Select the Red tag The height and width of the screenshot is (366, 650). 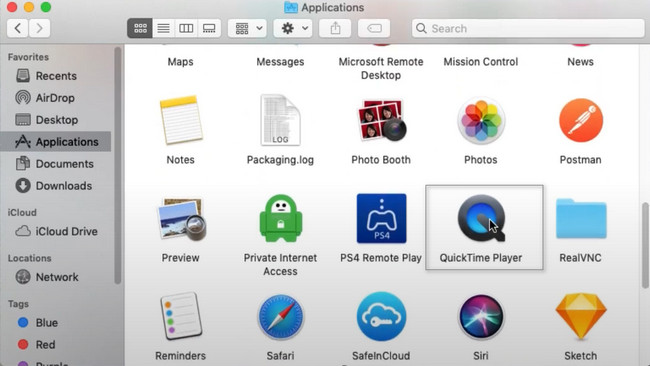(56, 344)
